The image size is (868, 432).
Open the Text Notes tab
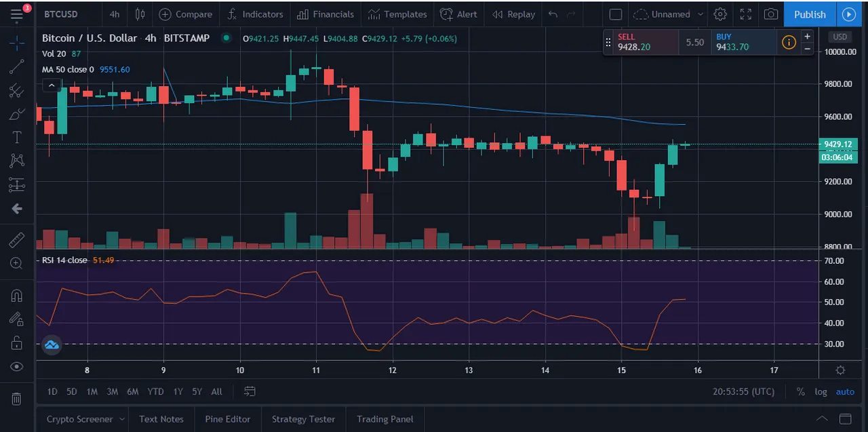coord(161,419)
